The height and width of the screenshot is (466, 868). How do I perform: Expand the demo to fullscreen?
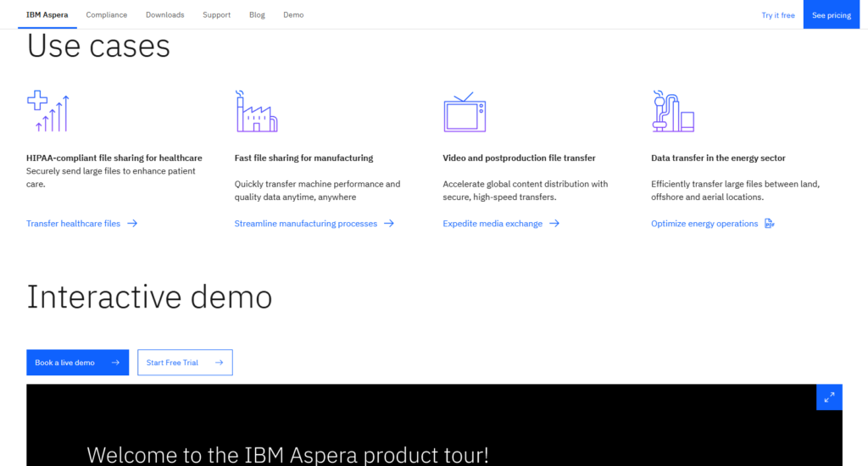(x=829, y=397)
